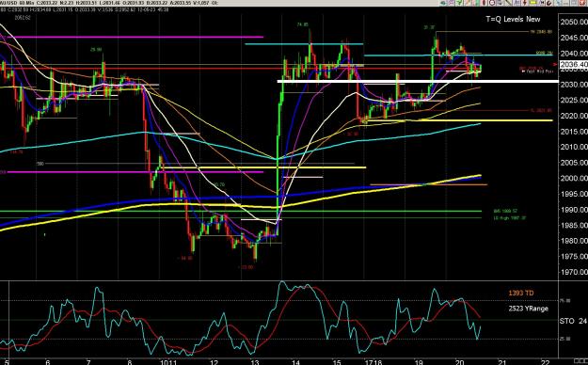The height and width of the screenshot is (365, 588).
Task: Click date label 15 on time axis
Action: pyautogui.click(x=337, y=362)
